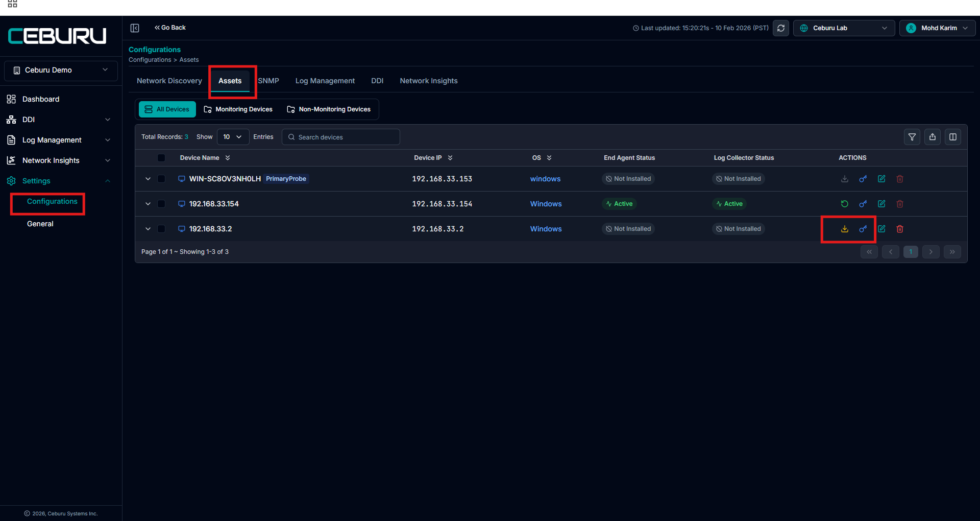Open credentials key for 192.168.33.2
The height and width of the screenshot is (521, 980).
863,229
